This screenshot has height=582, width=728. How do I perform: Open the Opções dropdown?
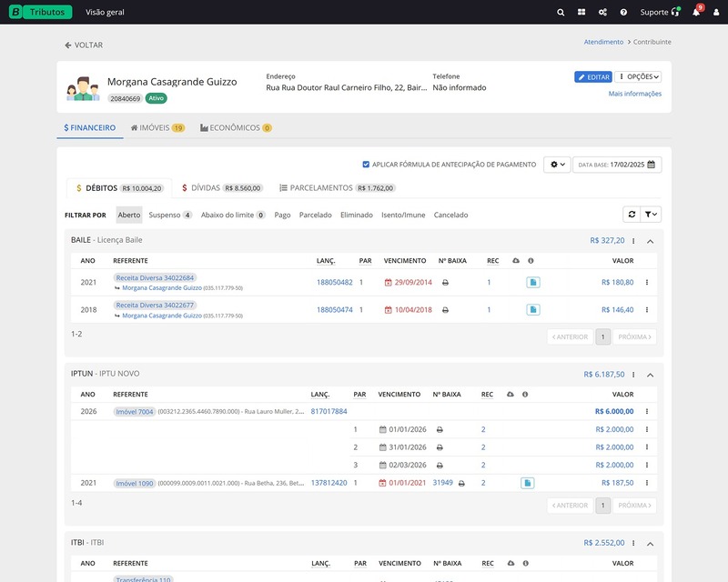[638, 77]
